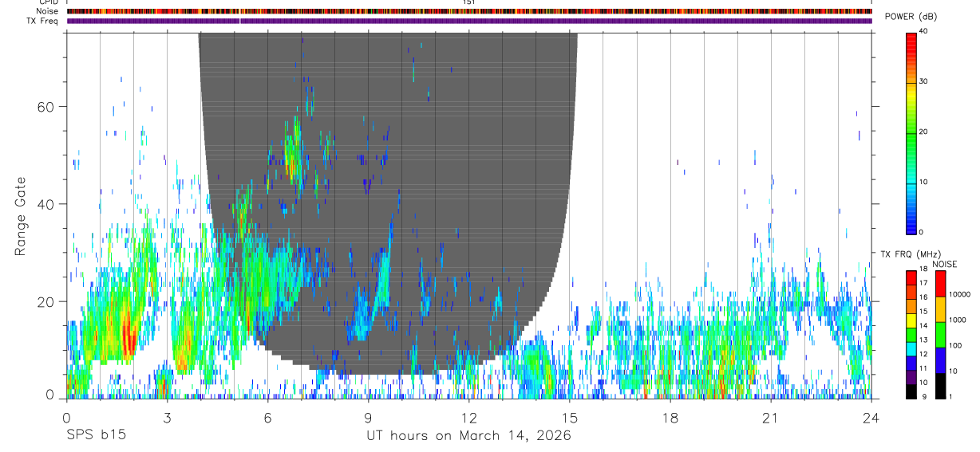The width and height of the screenshot is (980, 452).
Task: Click the black segment of the NOISE color bar
Action: 940,385
